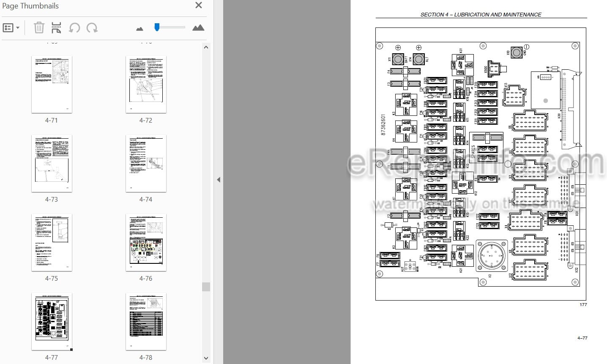
Task: Click the page label 4-72
Action: (x=146, y=120)
